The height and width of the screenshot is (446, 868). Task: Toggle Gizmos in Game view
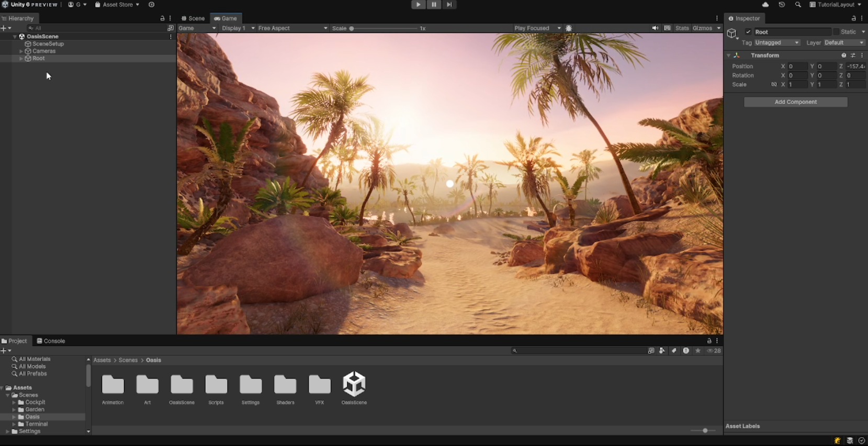tap(702, 28)
